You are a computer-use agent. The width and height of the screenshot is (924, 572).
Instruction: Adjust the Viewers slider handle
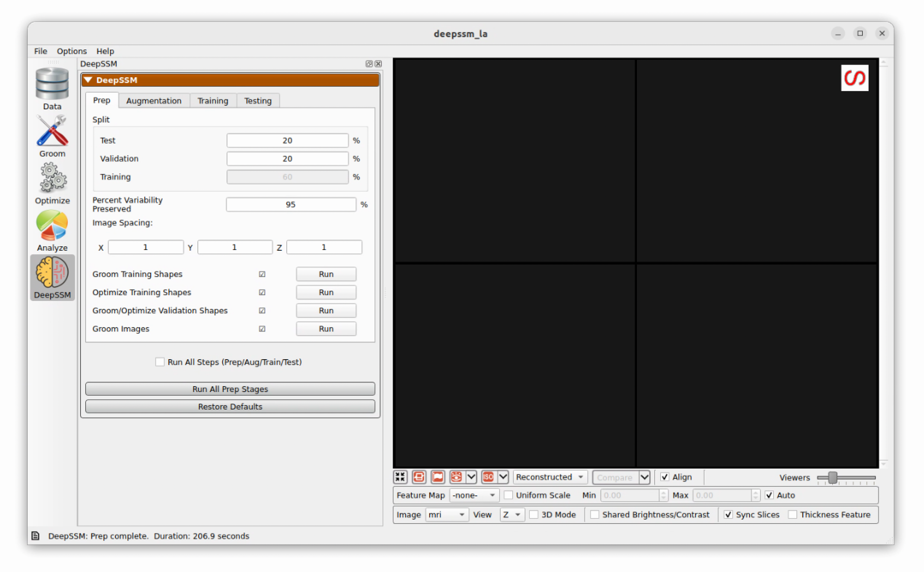833,478
